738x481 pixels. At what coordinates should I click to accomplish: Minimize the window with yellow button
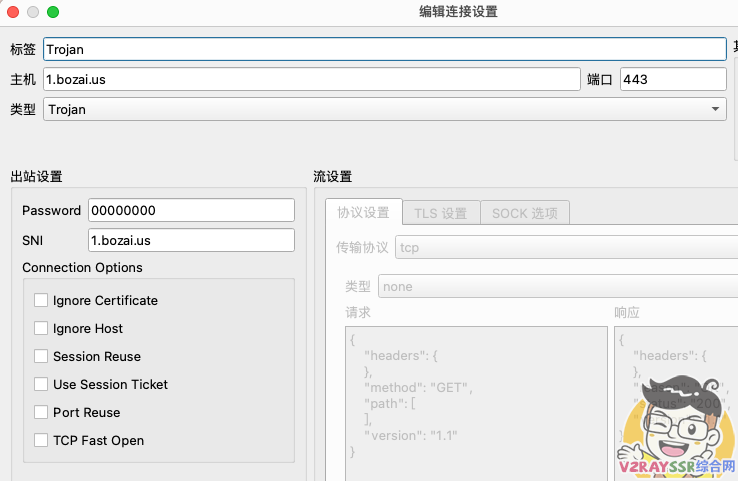(33, 12)
